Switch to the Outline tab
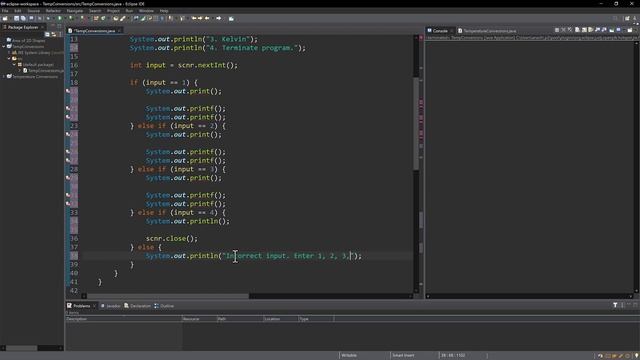Viewport: 640px width, 360px height. 164,306
